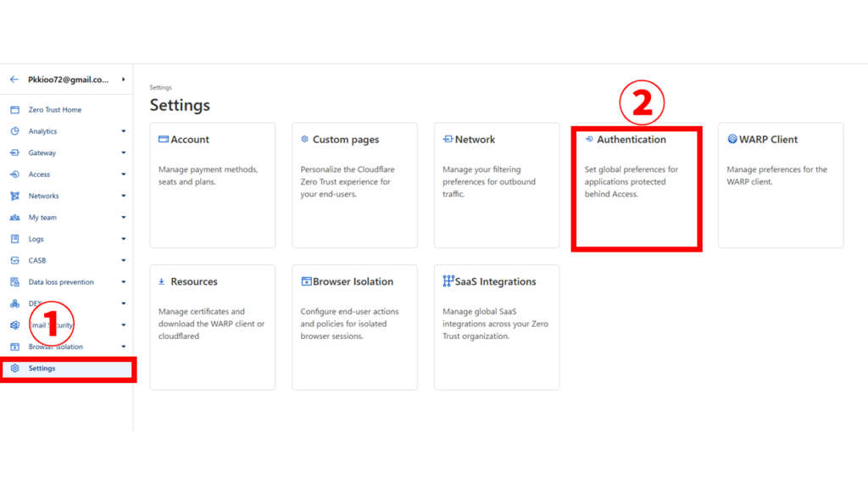Open the SaaS Integrations card
This screenshot has width=868, height=488.
click(x=497, y=327)
